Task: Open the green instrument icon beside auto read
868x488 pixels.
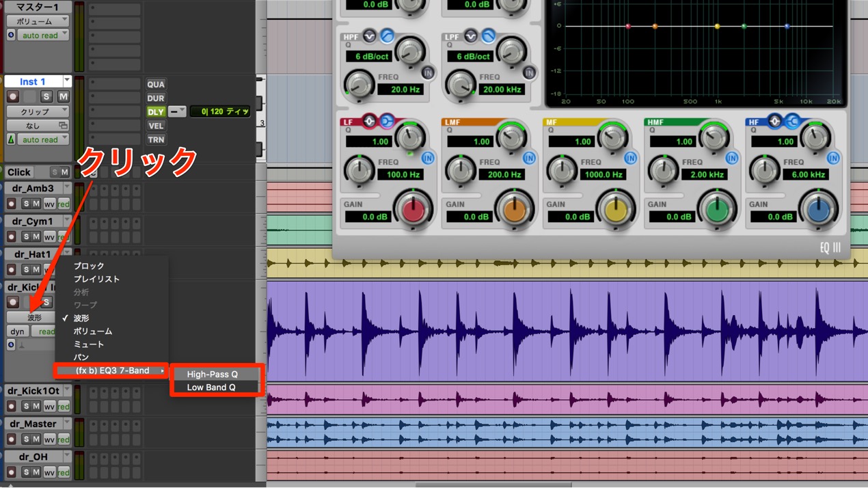Action: [10, 139]
